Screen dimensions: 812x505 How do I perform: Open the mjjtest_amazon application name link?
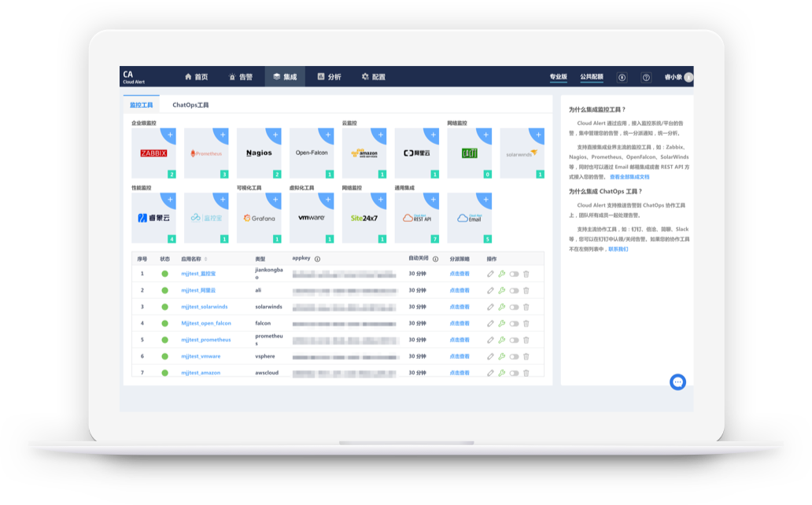(x=201, y=372)
